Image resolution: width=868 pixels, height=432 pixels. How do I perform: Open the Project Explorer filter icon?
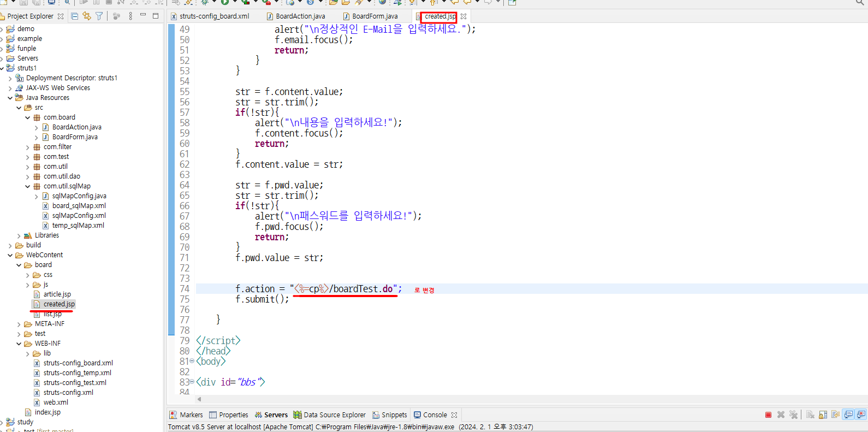[x=99, y=16]
